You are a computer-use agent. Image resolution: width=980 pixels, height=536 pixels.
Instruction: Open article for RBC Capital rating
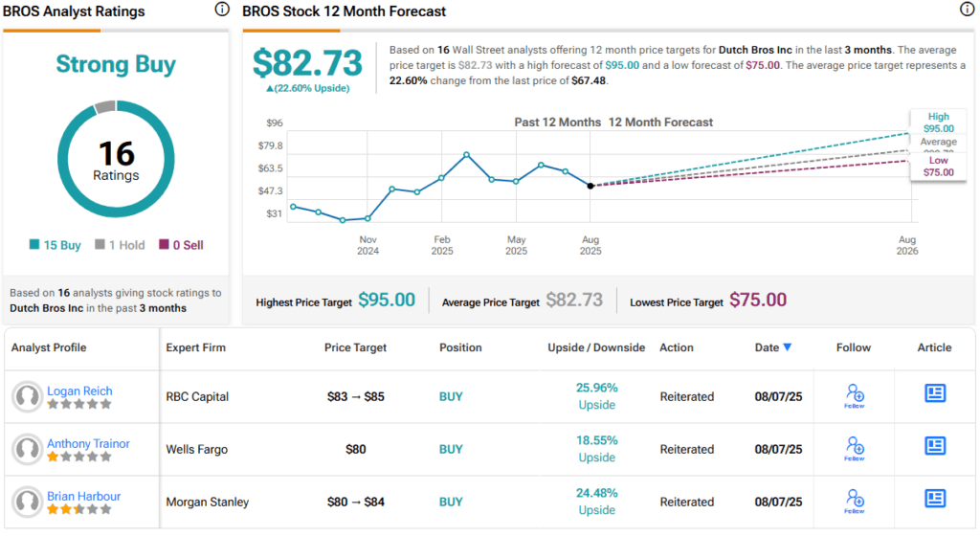(935, 393)
